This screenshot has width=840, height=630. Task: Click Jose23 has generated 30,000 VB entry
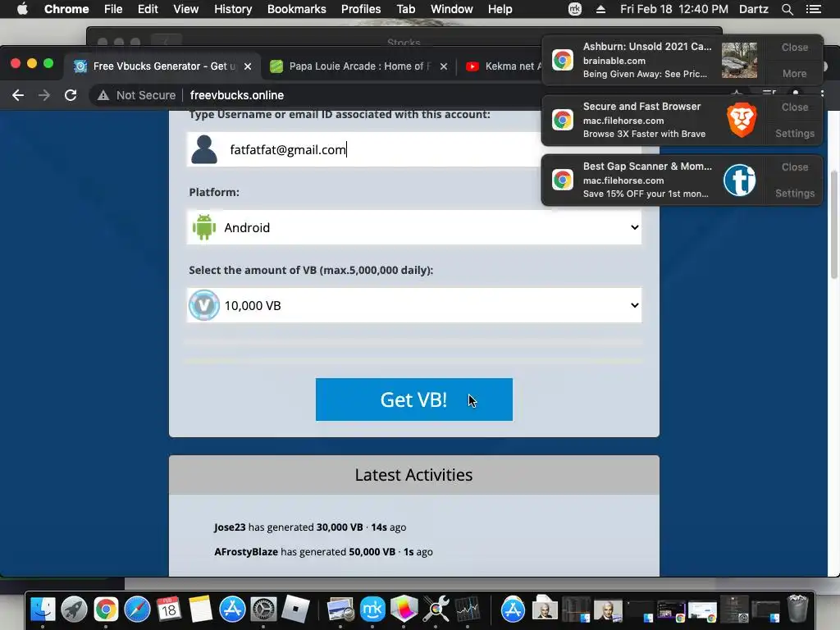point(309,527)
